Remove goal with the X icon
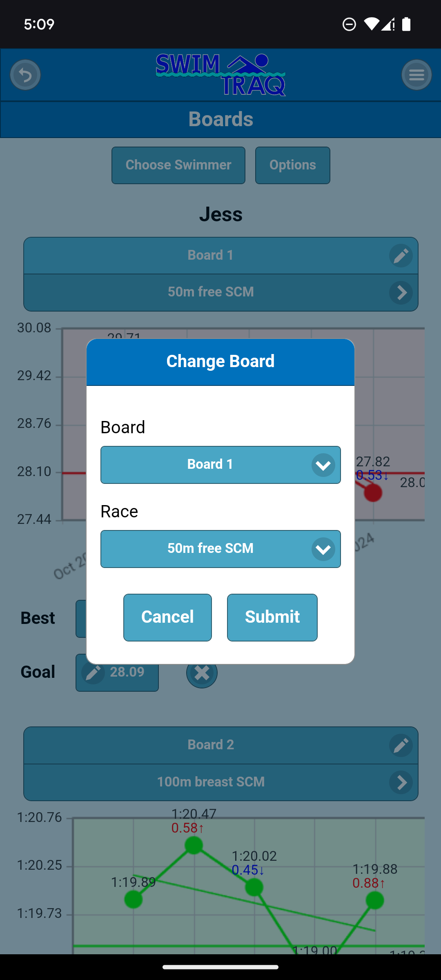This screenshot has width=441, height=980. 202,673
